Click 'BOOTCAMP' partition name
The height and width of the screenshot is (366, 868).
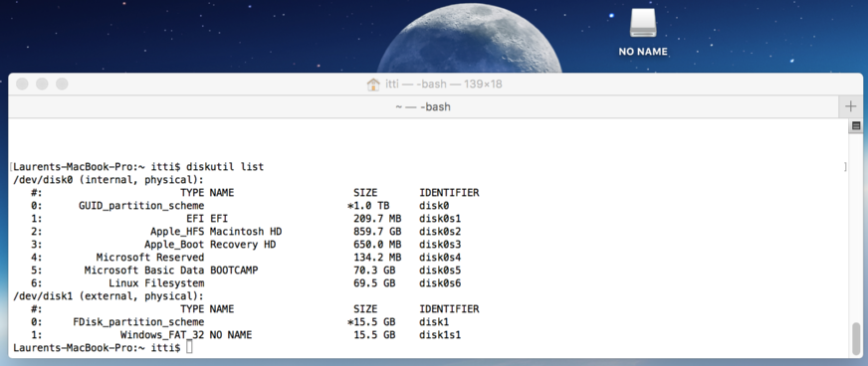click(234, 271)
